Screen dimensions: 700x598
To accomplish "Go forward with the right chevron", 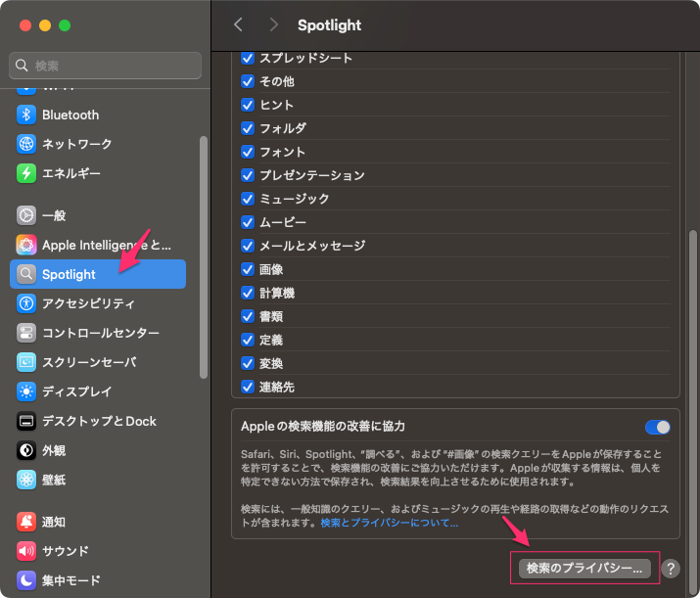I will coord(273,25).
